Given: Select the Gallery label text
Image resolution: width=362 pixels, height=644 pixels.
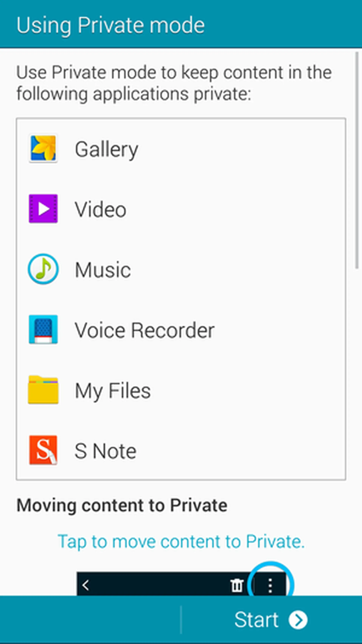Looking at the screenshot, I should tap(107, 150).
